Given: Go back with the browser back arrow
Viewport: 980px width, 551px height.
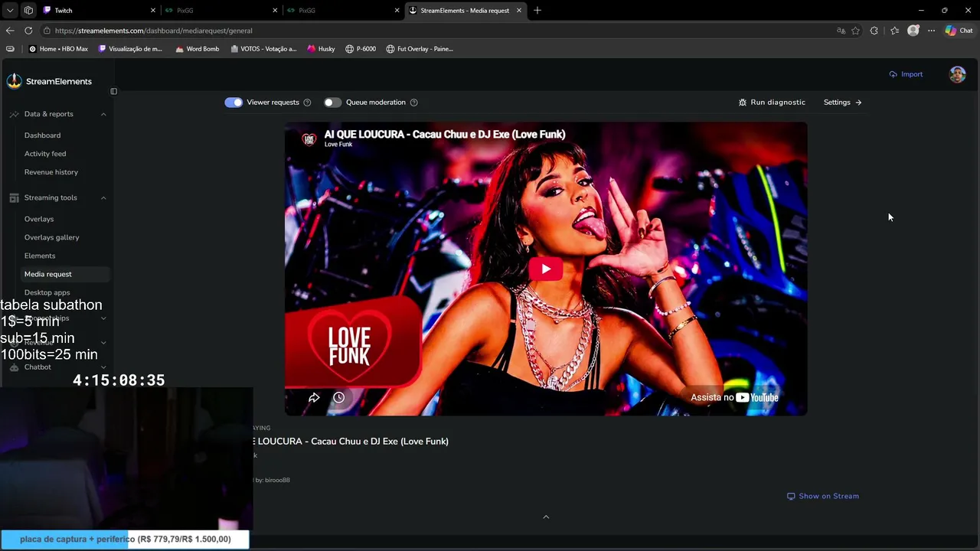Looking at the screenshot, I should (10, 31).
